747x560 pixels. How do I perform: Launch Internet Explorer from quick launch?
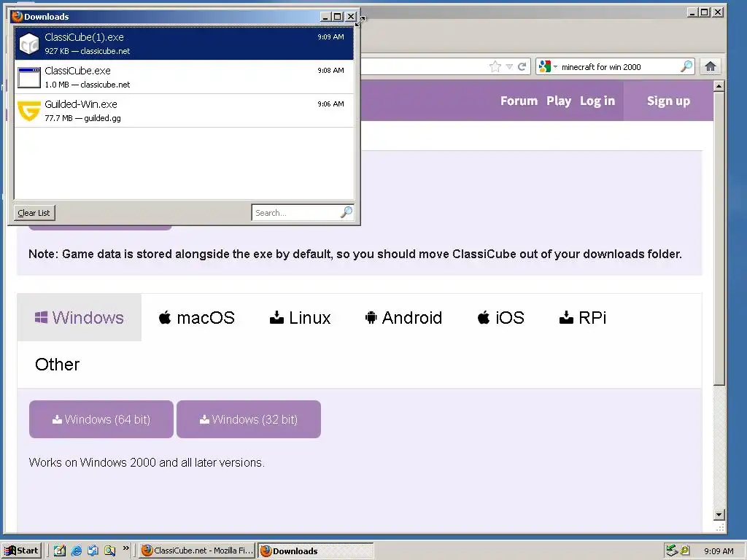pos(76,551)
